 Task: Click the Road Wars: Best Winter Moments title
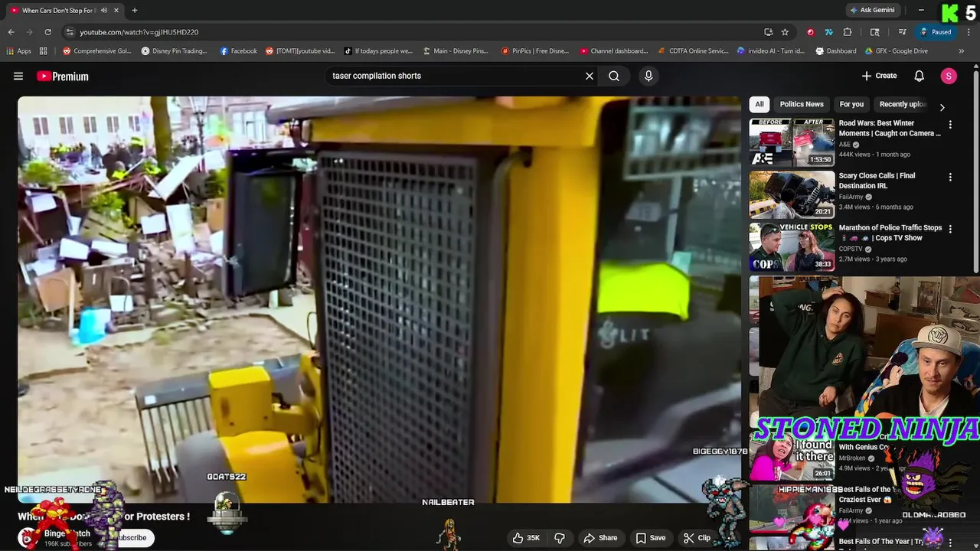(x=890, y=128)
